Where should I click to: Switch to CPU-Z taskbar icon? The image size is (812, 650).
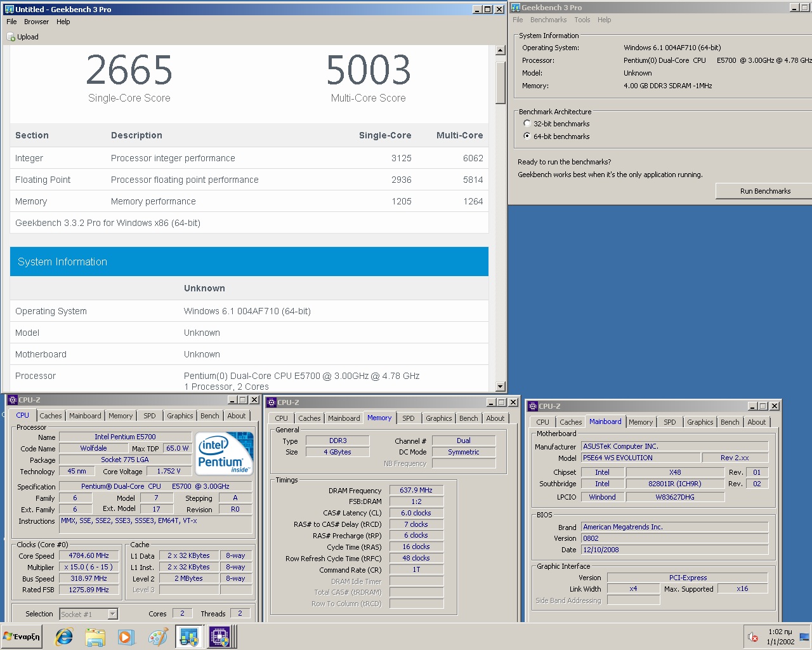220,637
